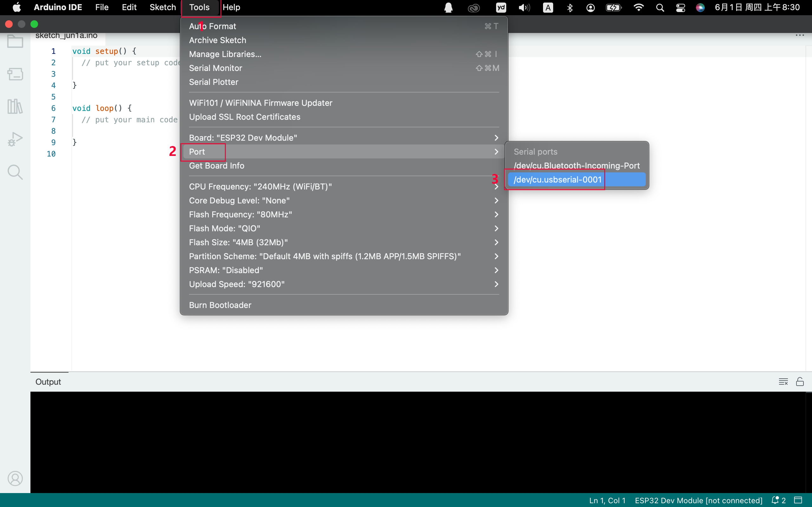812x507 pixels.
Task: Expand the Upload Speed "921600" submenu
Action: (344, 284)
